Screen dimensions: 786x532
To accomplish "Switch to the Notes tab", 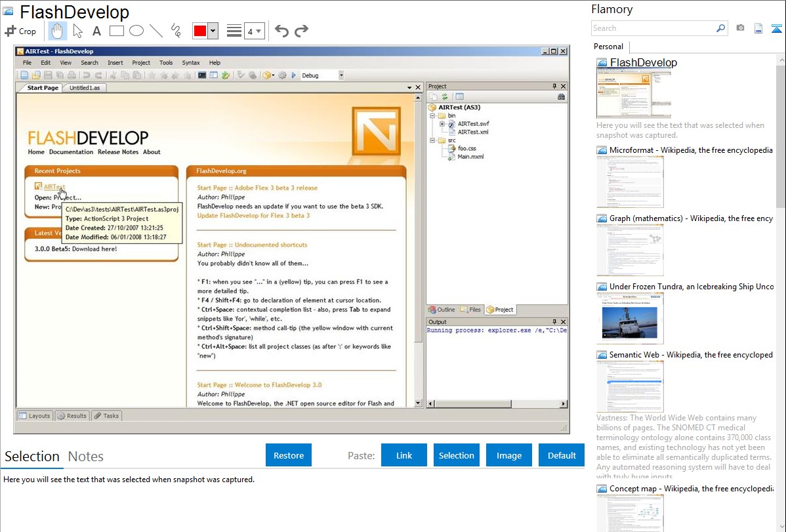I will pyautogui.click(x=86, y=457).
